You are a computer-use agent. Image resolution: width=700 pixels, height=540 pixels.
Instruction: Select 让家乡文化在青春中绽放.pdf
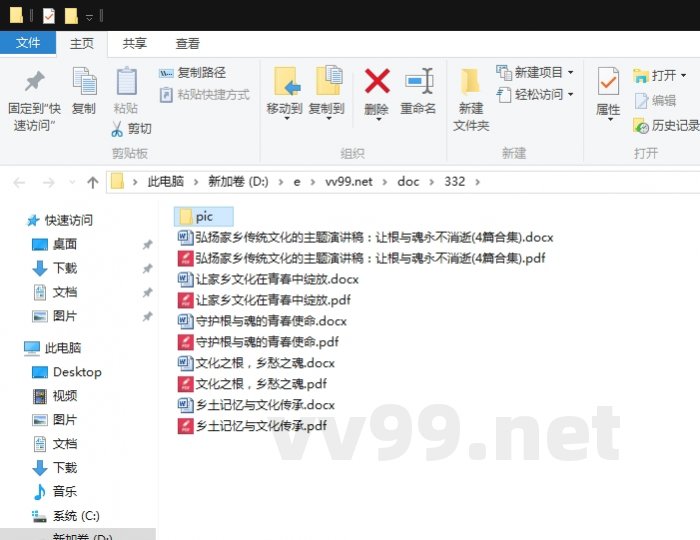pos(264,300)
